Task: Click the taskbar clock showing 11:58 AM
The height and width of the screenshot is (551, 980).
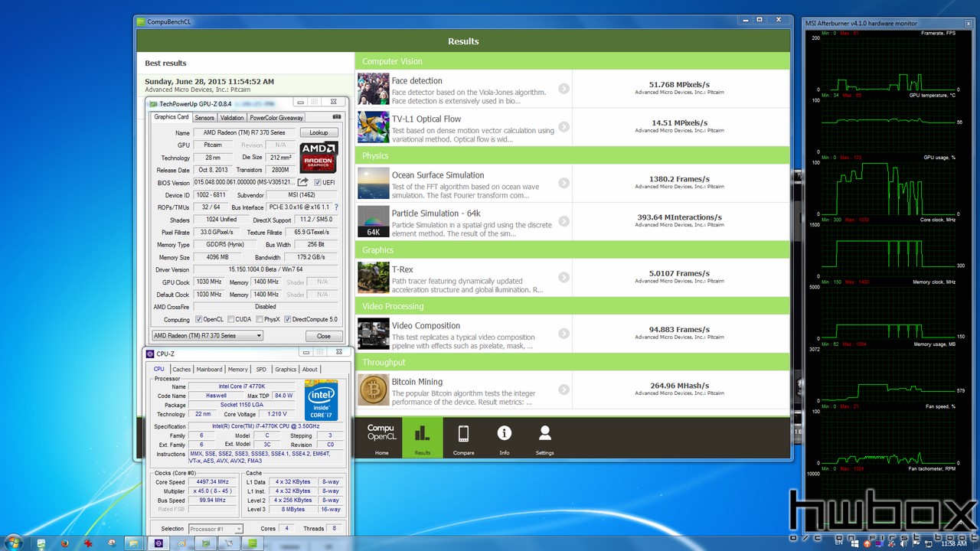Action: tap(952, 543)
